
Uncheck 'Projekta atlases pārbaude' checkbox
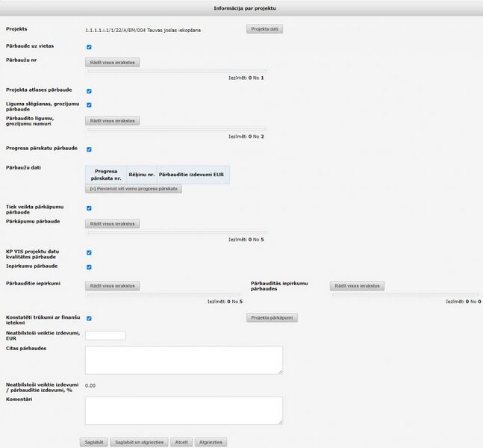click(89, 91)
